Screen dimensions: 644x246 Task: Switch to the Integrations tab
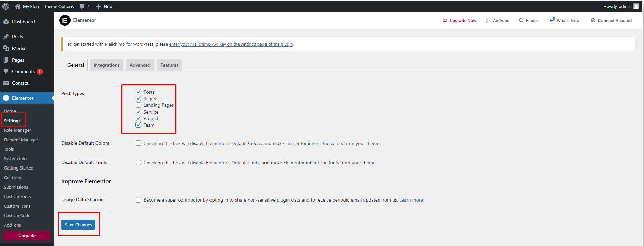tap(107, 65)
